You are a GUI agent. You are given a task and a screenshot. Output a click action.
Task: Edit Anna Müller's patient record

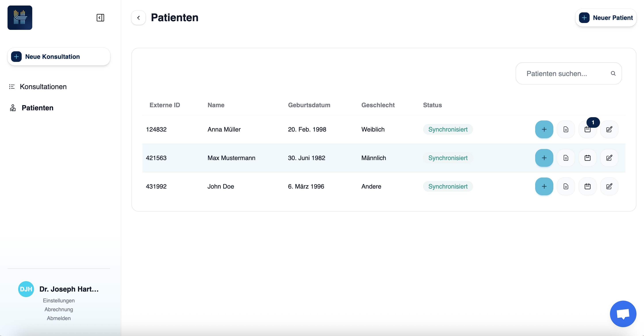pyautogui.click(x=609, y=129)
